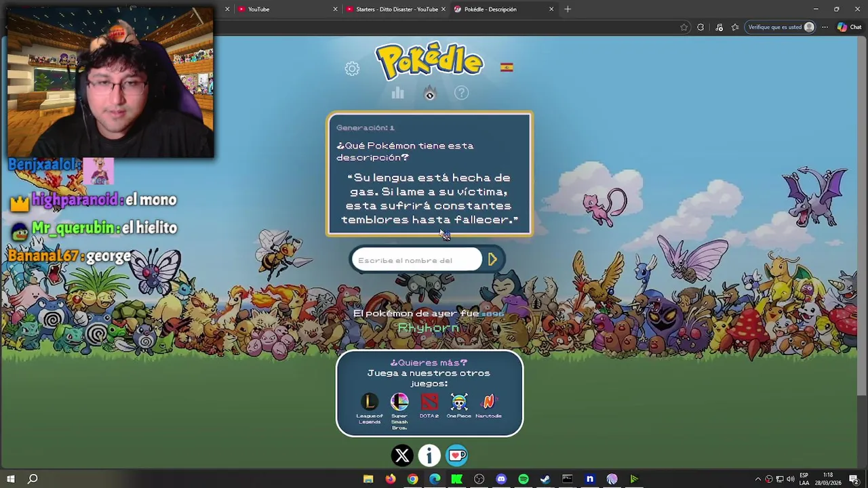868x488 pixels.
Task: Open the Ko-fi donation cup icon
Action: pyautogui.click(x=457, y=455)
